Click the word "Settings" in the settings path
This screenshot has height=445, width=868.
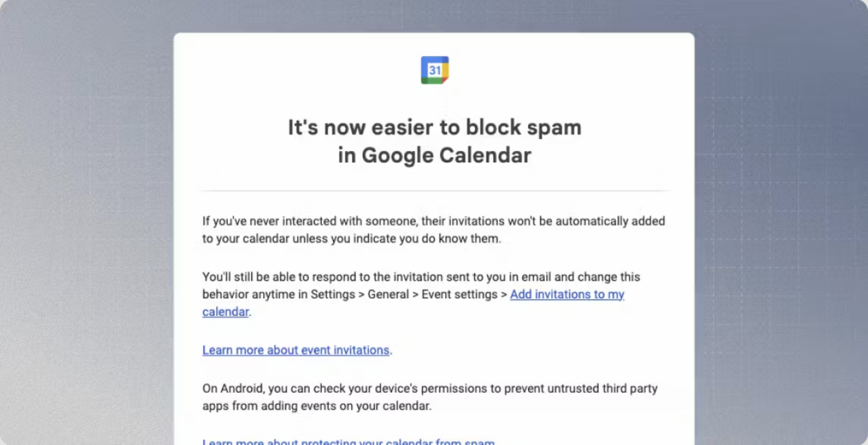[333, 294]
